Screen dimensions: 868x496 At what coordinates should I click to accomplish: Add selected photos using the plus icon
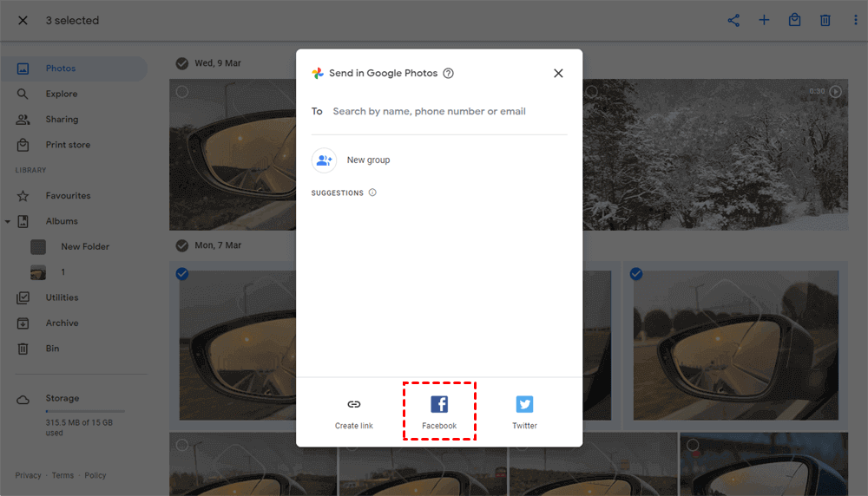(764, 21)
